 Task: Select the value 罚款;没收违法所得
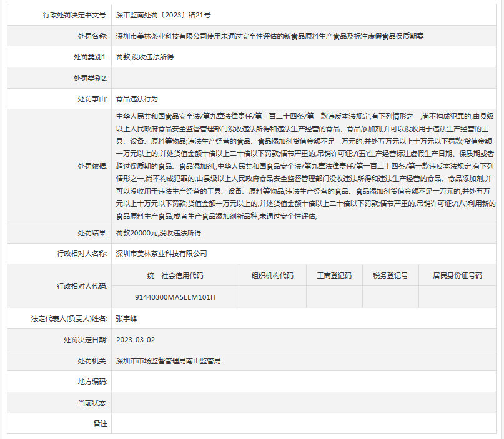(x=145, y=57)
